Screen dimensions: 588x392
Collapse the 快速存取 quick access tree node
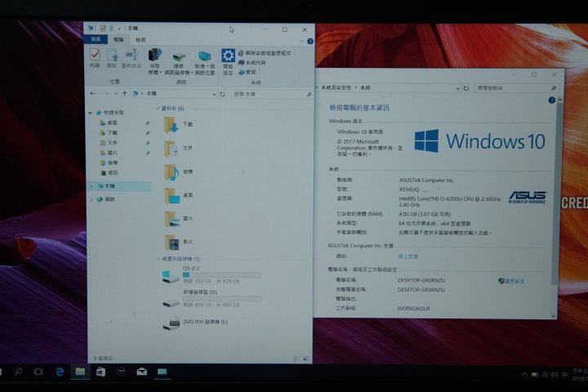(x=90, y=113)
